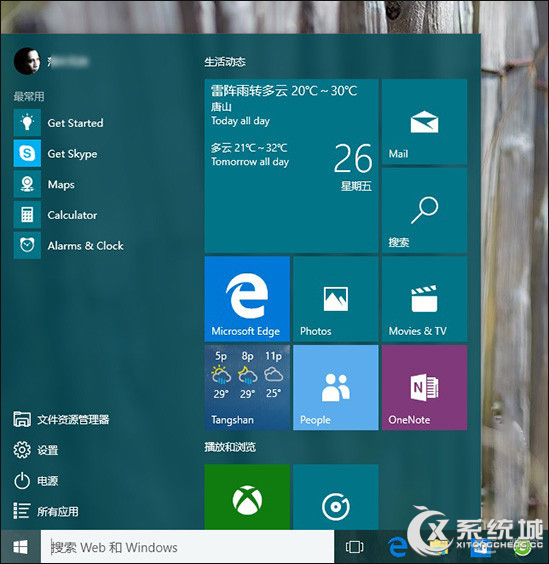Open the Groove Music tile

click(336, 497)
